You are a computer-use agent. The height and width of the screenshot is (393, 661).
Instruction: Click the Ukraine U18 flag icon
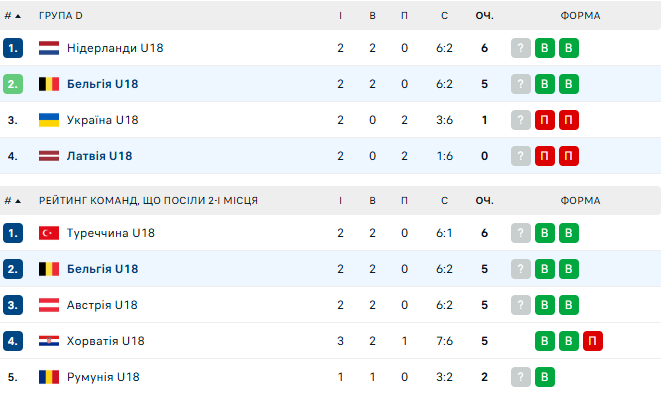pos(49,120)
